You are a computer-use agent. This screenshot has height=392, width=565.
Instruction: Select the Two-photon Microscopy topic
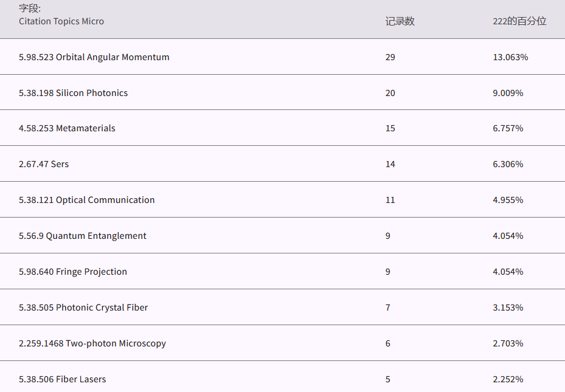tap(92, 343)
